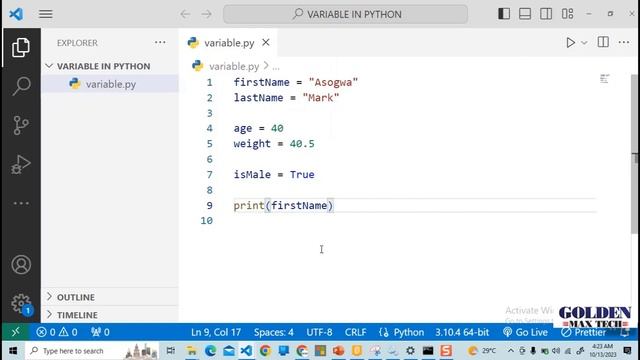Screen dimensions: 640x360
Task: Click the weight = 40.5 line
Action: click(274, 144)
